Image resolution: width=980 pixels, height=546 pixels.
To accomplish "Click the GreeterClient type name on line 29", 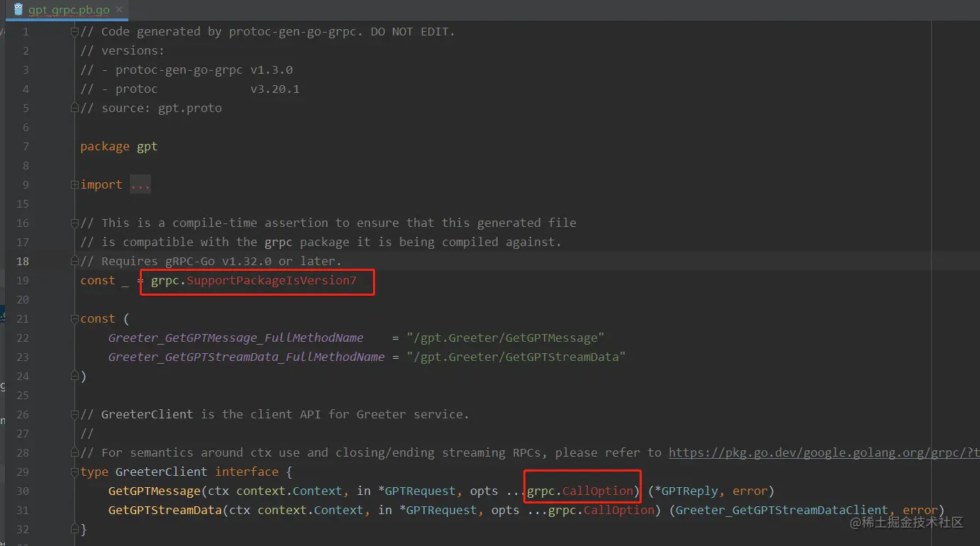I will coord(162,472).
